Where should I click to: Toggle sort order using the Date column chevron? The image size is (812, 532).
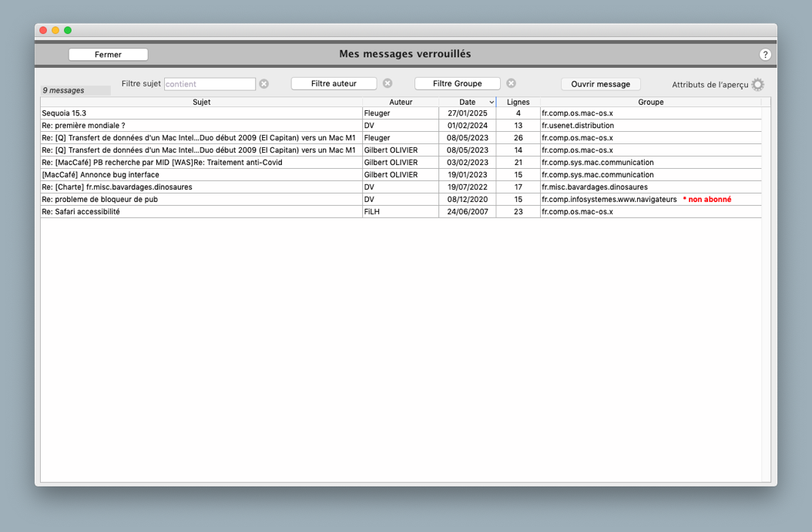pos(492,103)
